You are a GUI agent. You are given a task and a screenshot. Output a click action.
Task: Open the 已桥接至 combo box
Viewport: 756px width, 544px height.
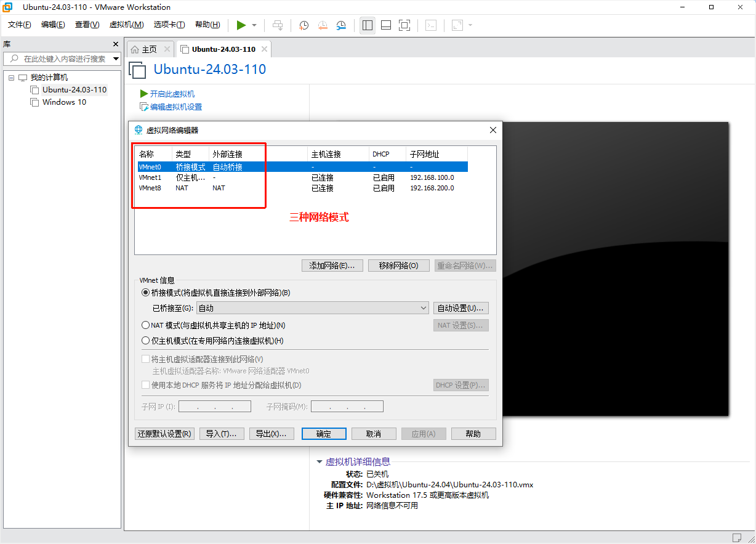[313, 308]
